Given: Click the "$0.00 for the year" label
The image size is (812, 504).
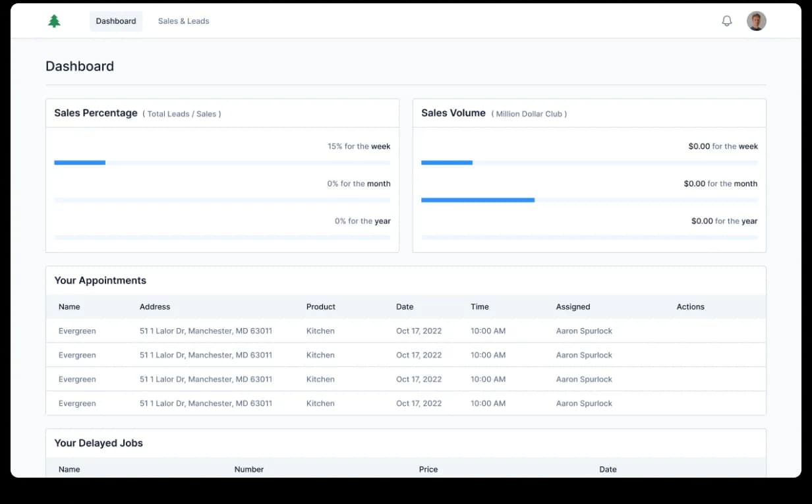Looking at the screenshot, I should [x=724, y=221].
